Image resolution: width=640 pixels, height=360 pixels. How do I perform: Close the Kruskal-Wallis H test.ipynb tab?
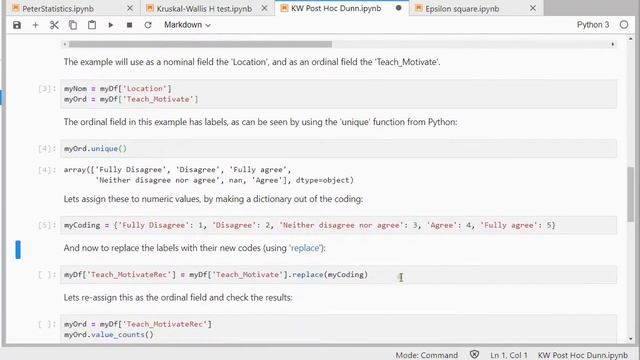coord(264,8)
